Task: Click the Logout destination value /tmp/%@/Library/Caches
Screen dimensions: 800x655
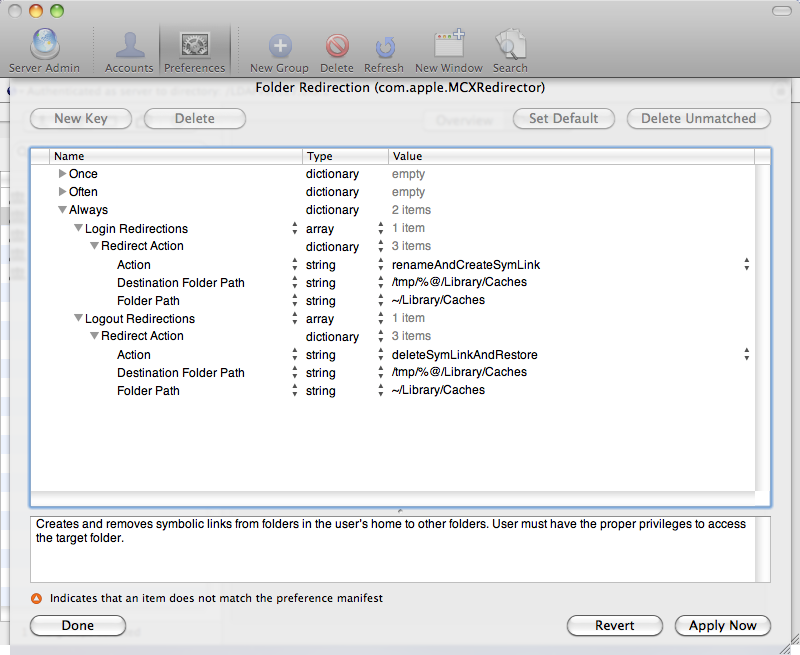Action: pyautogui.click(x=459, y=372)
